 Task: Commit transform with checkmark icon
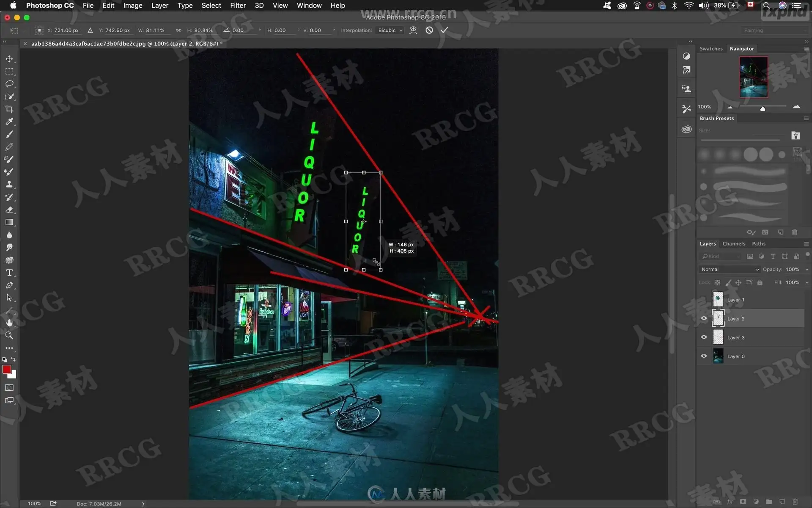444,30
